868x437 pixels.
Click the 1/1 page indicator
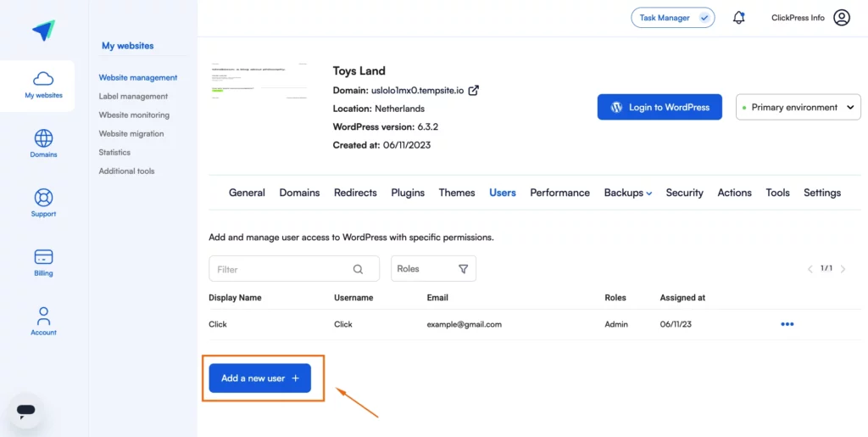point(826,269)
